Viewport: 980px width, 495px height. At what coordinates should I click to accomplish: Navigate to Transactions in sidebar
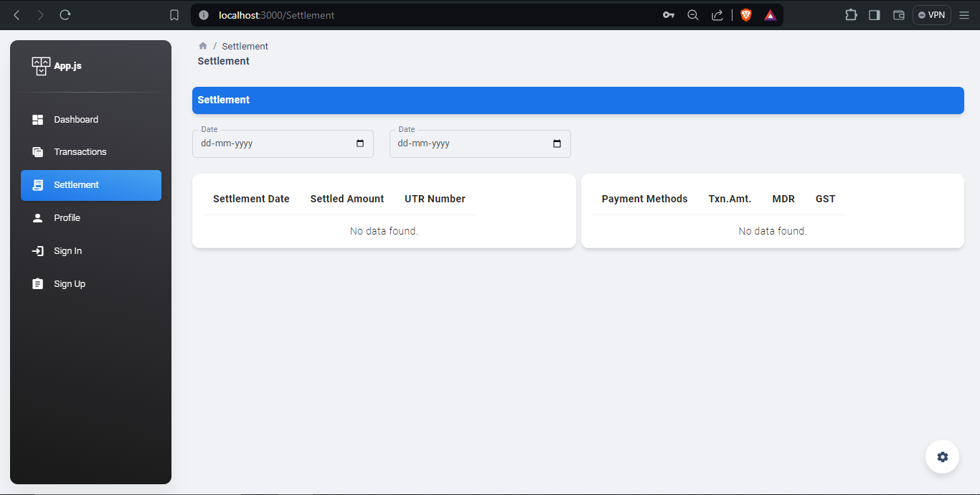[x=91, y=152]
